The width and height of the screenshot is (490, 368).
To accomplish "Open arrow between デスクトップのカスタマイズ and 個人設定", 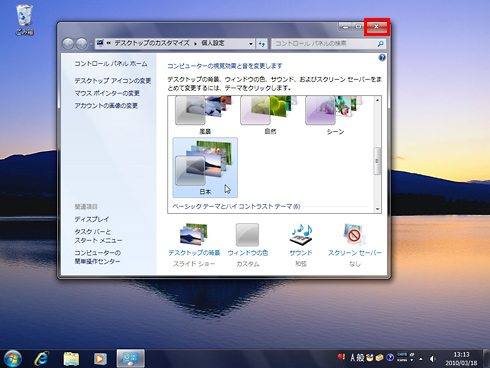I will (x=196, y=43).
